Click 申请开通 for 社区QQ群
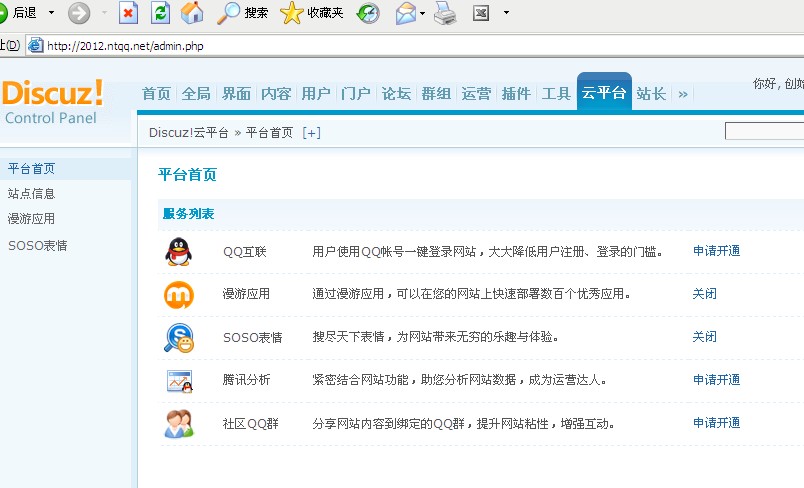The height and width of the screenshot is (488, 804). [x=716, y=423]
